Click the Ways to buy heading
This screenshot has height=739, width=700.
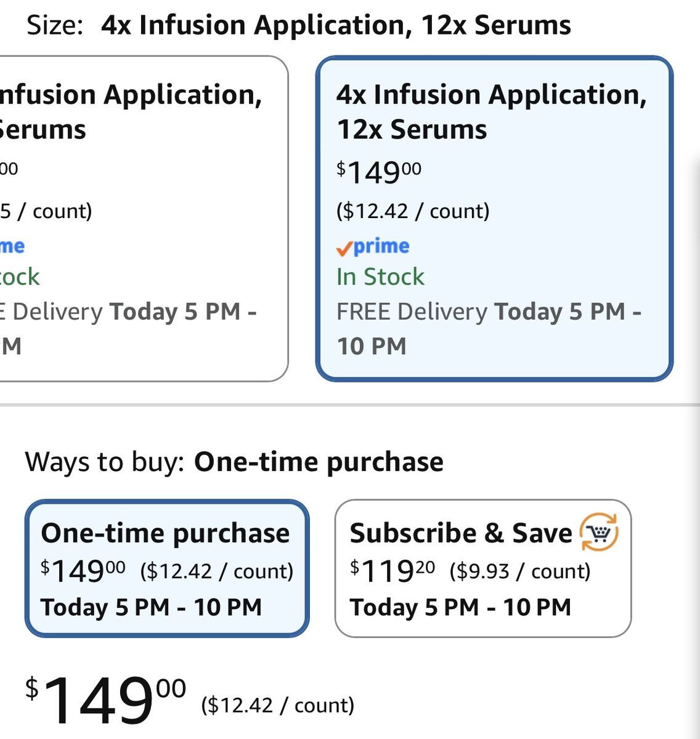pyautogui.click(x=105, y=462)
